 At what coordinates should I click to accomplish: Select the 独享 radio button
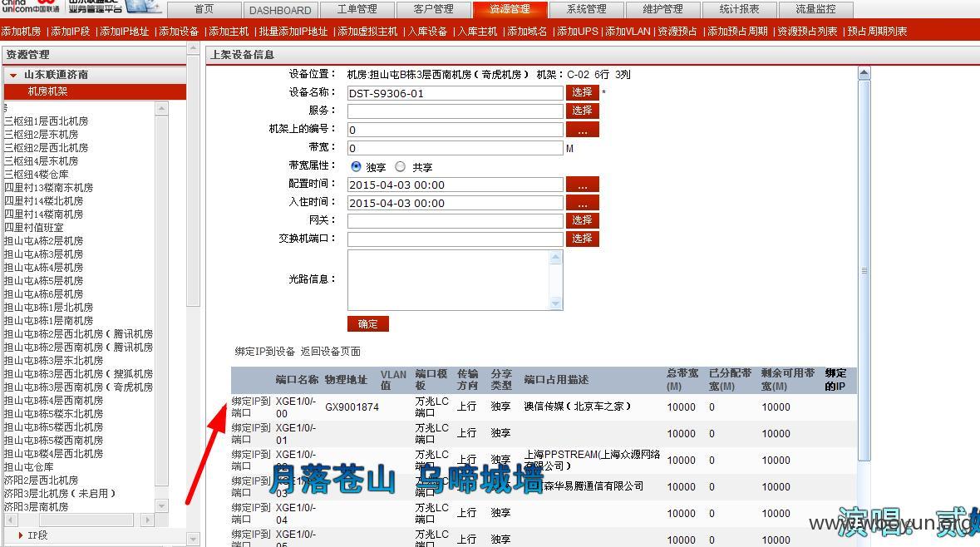(x=357, y=166)
